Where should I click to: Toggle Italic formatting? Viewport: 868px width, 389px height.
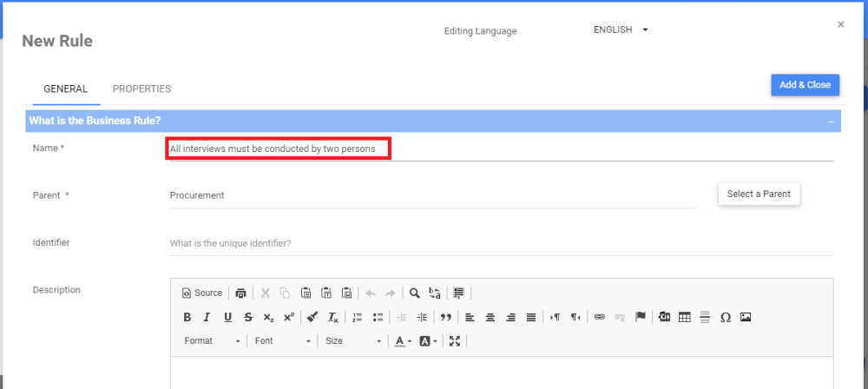207,318
